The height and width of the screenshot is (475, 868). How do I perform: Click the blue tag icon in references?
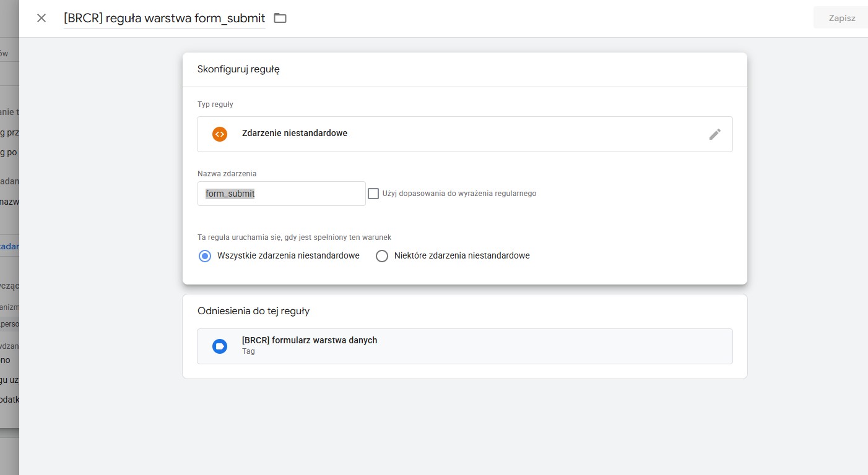coord(220,346)
